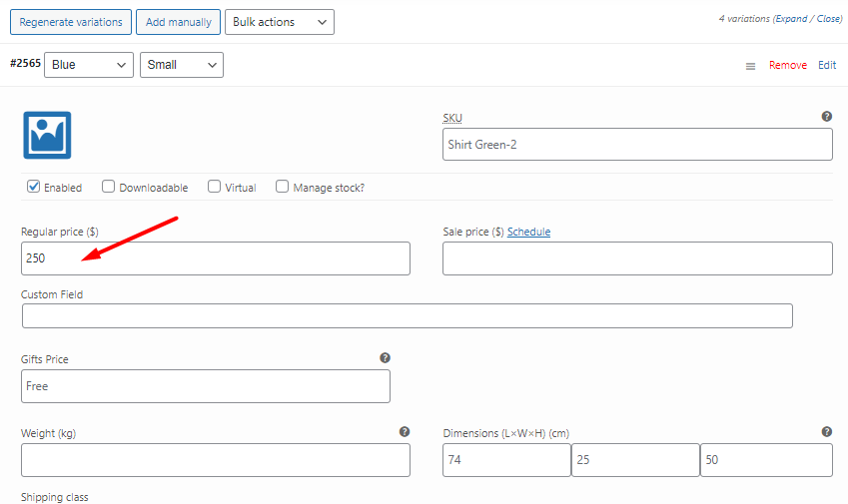Check the Downloadable checkbox
848x504 pixels.
(x=108, y=187)
